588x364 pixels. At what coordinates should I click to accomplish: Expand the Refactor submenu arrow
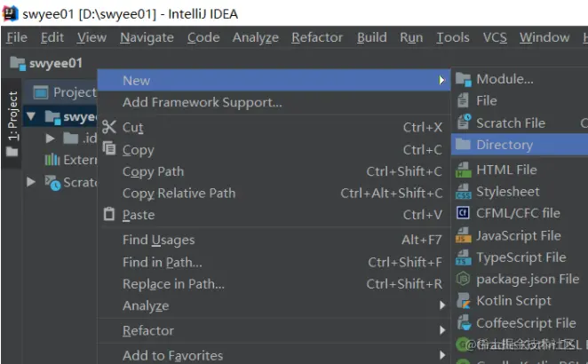442,330
